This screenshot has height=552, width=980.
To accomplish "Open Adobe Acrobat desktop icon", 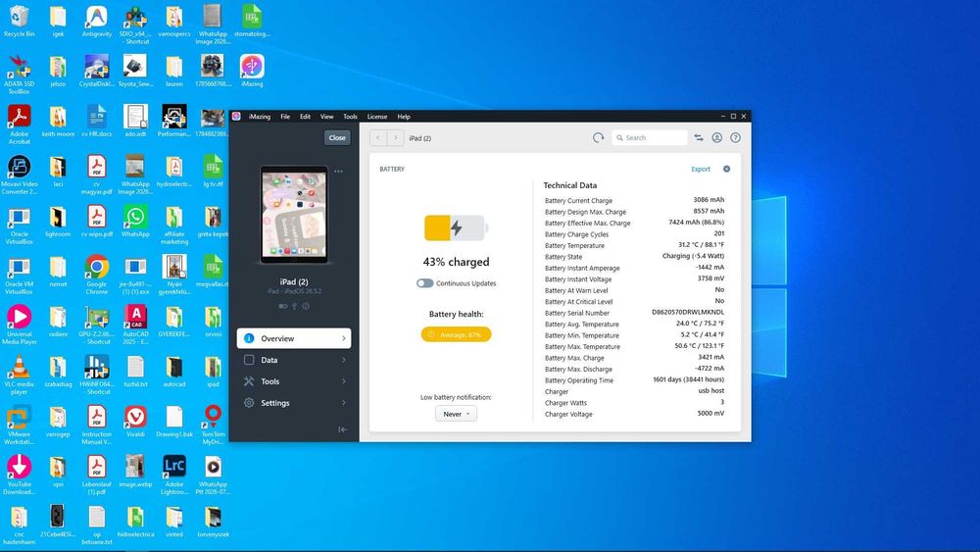I will coord(20,125).
